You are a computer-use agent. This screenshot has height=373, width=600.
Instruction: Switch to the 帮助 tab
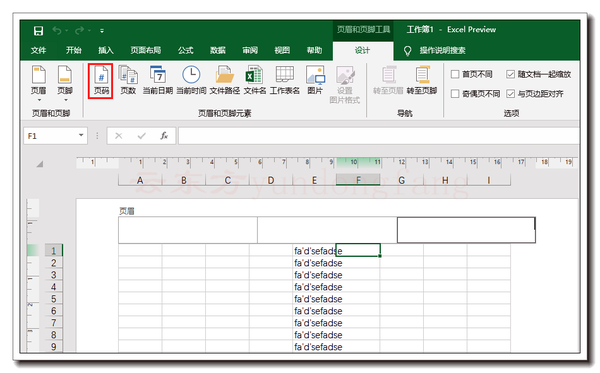pos(314,50)
